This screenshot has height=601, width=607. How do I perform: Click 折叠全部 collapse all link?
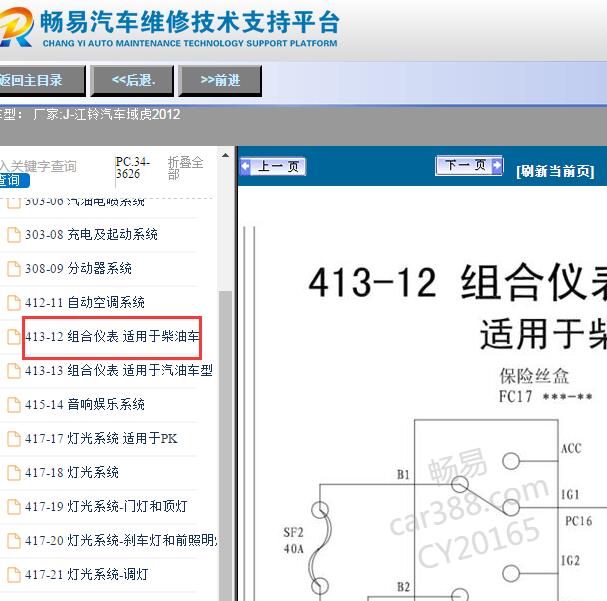(x=185, y=168)
